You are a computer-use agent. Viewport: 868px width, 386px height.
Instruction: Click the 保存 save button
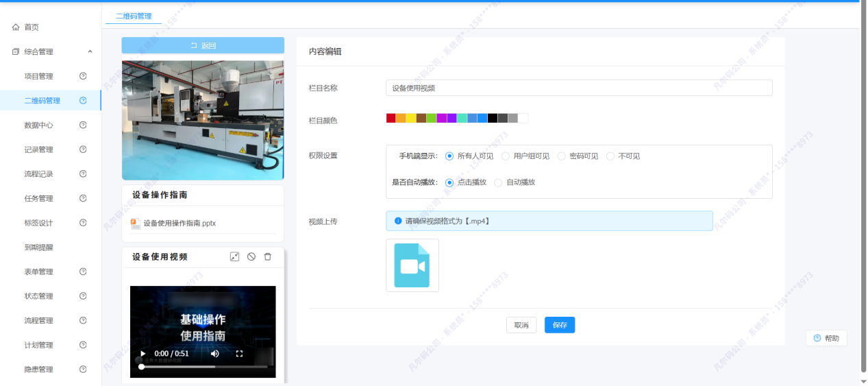[560, 325]
